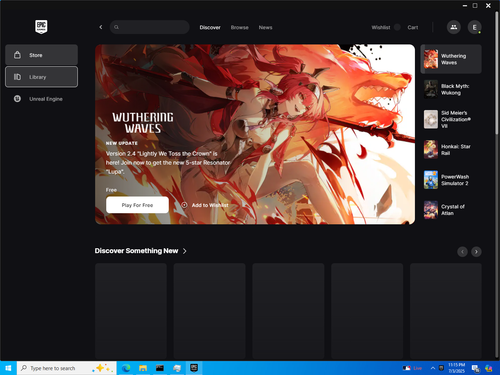Select Sid Meier's Civilization VII thumbnail
This screenshot has width=500, height=375.
point(431,119)
